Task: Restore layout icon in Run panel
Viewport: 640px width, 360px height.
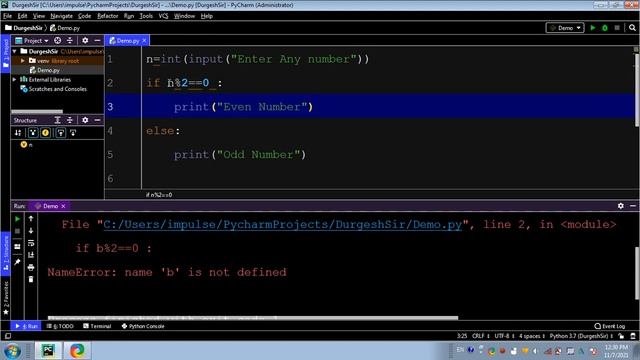Action: click(17, 247)
